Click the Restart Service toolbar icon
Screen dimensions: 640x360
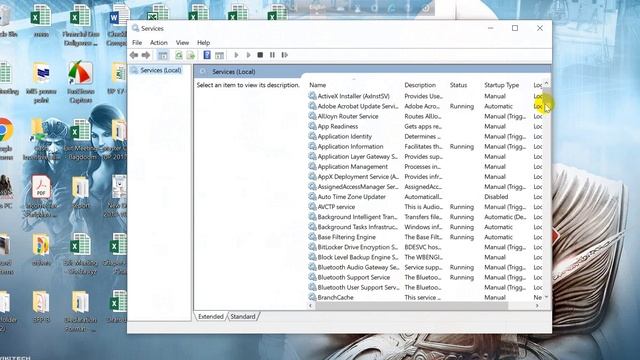click(x=284, y=55)
